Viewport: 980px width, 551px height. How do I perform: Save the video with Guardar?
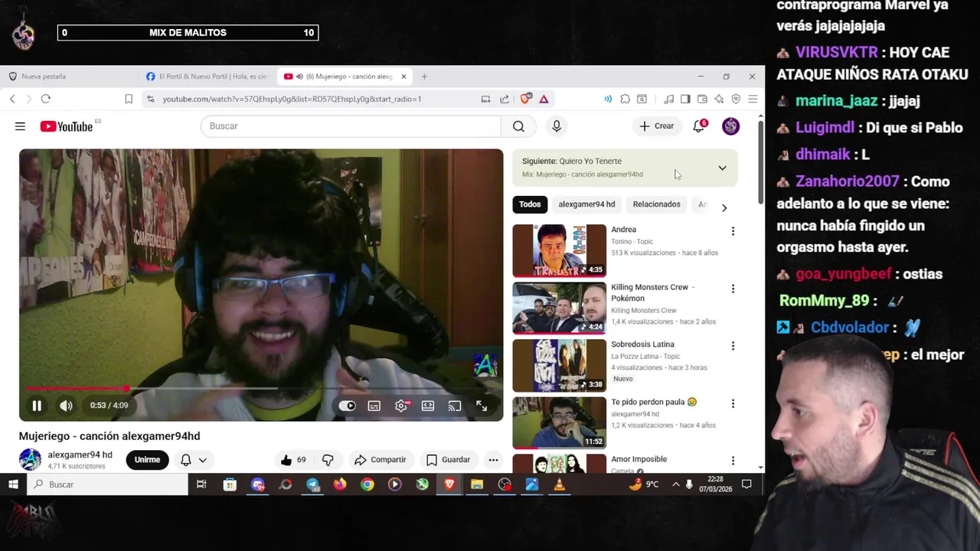[x=449, y=460]
